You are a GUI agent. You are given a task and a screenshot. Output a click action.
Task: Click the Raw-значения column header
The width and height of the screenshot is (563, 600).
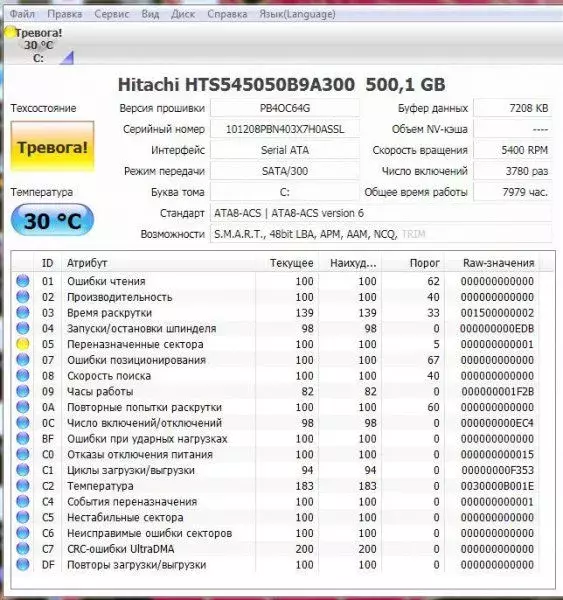(492, 263)
